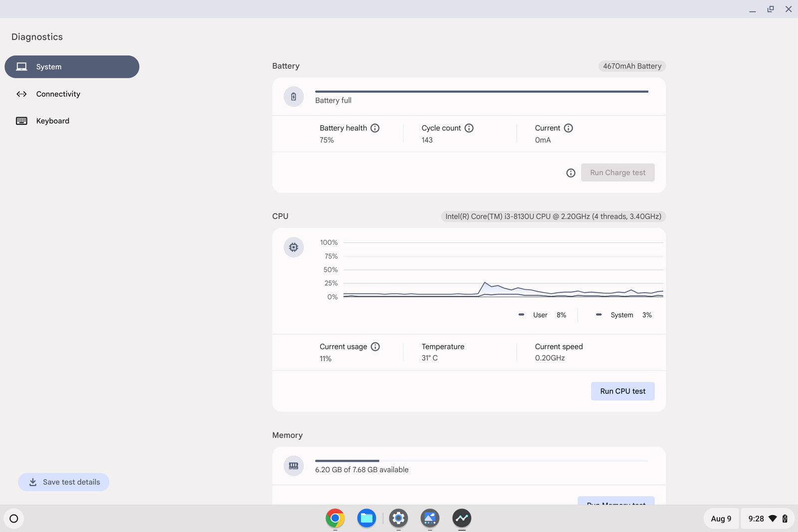
Task: Click the launcher circle button
Action: click(x=14, y=519)
